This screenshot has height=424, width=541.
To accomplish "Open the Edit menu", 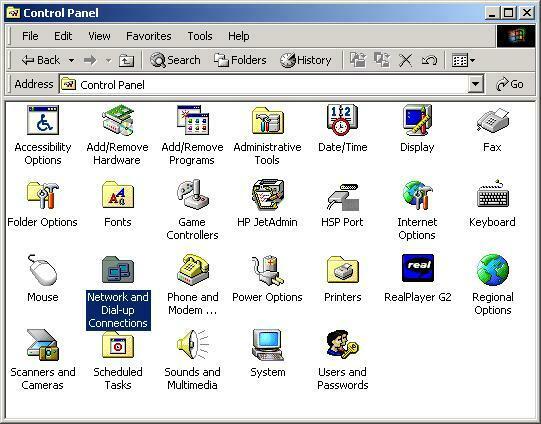I will (63, 36).
